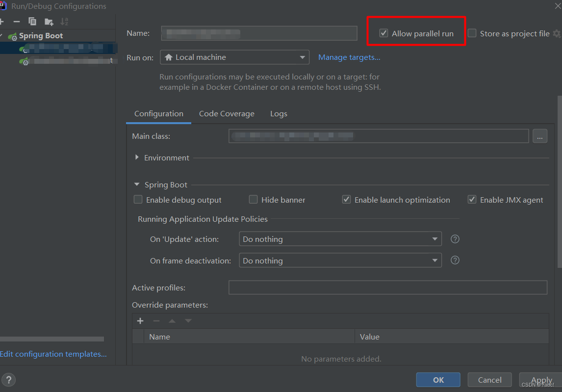The height and width of the screenshot is (392, 562).
Task: Toggle Allow parallel run checkbox
Action: (x=383, y=33)
